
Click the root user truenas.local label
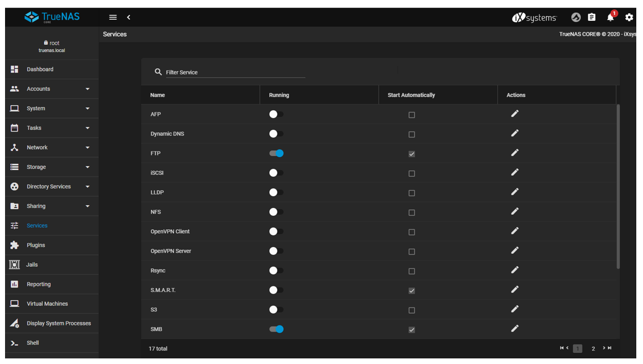[x=51, y=46]
